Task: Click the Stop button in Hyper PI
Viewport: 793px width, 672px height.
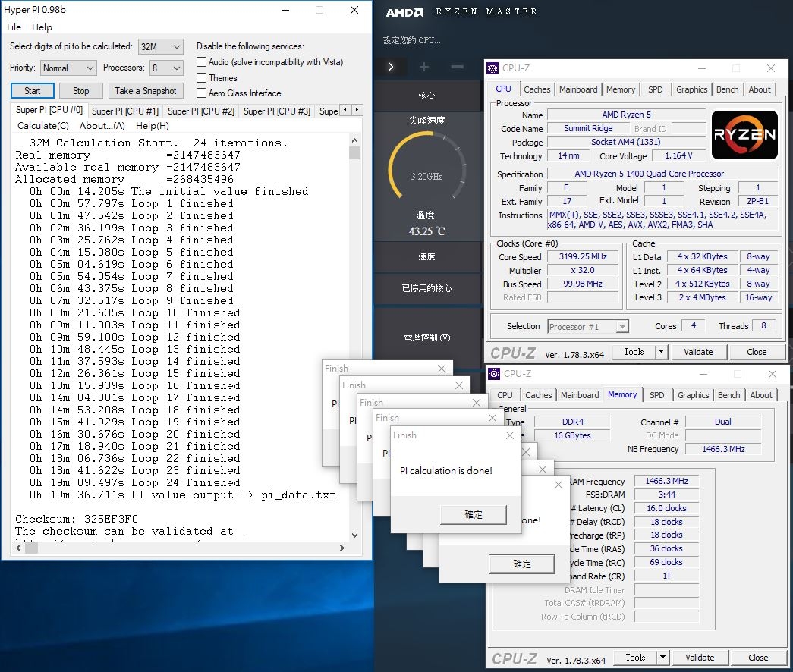Action: (81, 90)
